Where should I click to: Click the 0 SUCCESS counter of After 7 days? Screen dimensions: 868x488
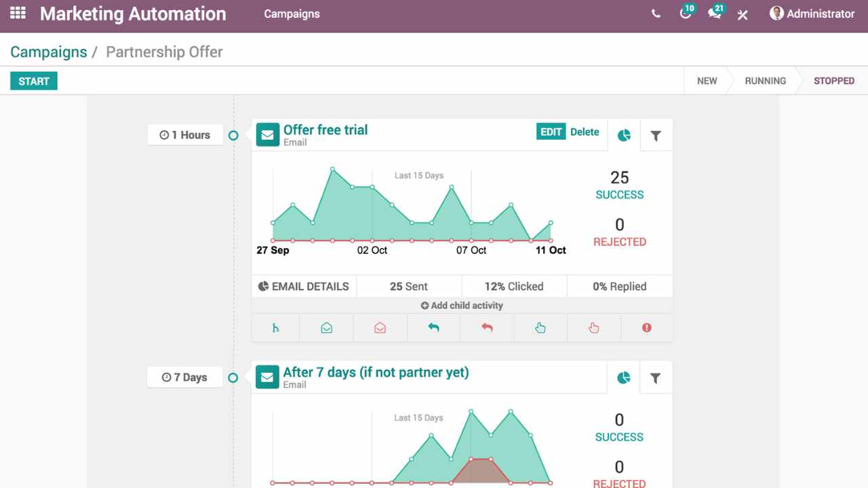click(x=619, y=428)
